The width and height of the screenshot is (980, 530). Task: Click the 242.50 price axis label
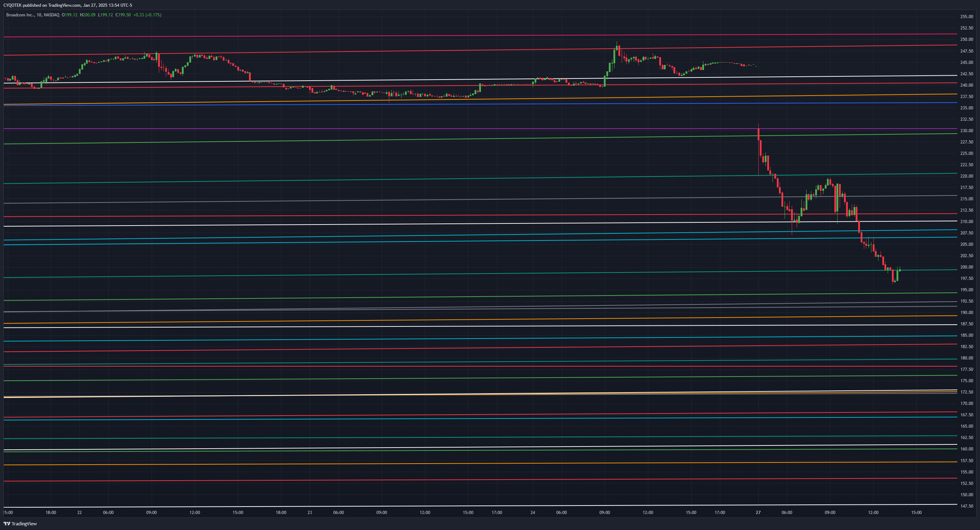[967, 74]
